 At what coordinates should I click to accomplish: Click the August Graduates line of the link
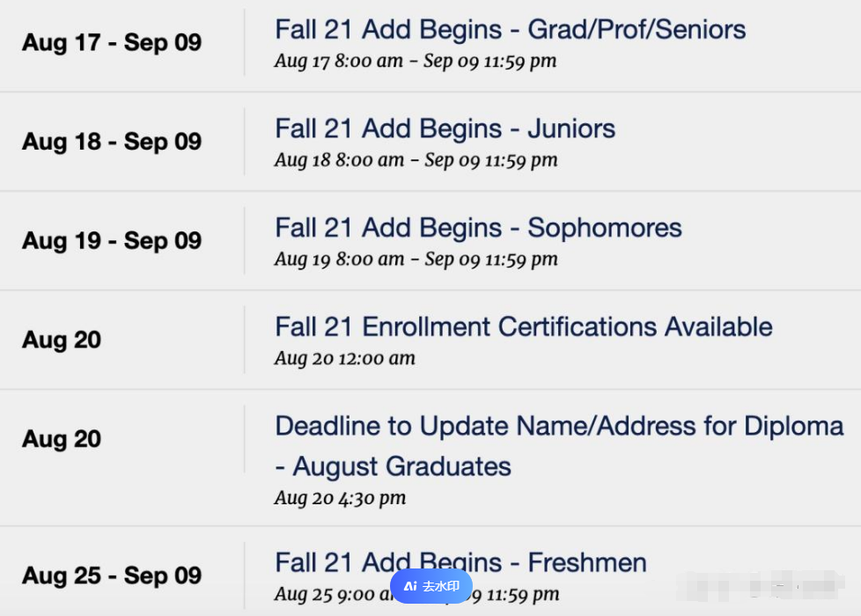point(394,466)
